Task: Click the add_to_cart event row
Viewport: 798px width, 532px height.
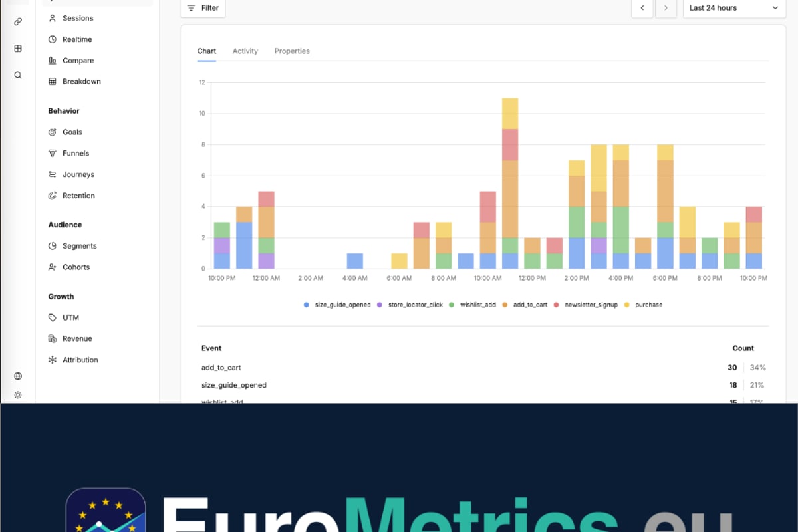Action: click(483, 368)
